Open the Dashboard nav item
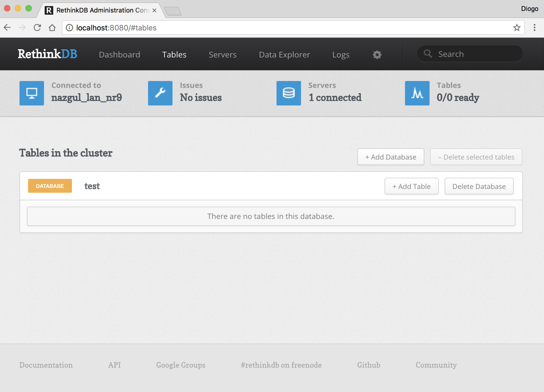This screenshot has height=392, width=544. pyautogui.click(x=119, y=55)
